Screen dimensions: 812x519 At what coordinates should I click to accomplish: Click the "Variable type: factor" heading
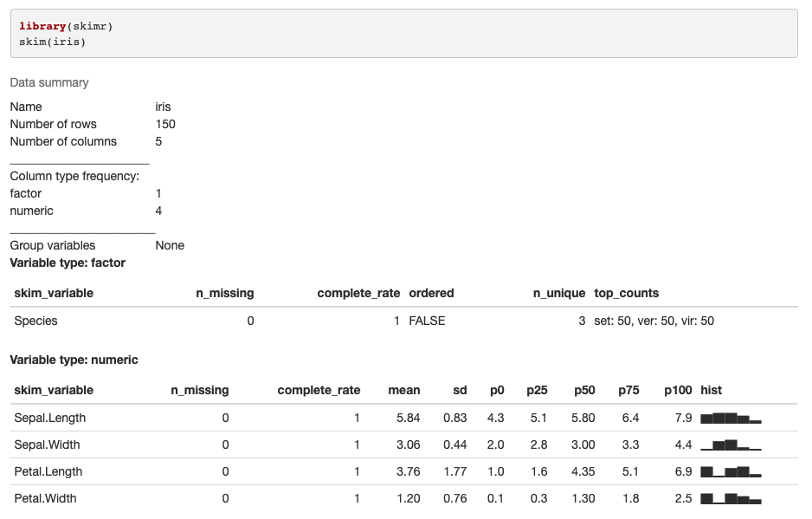point(68,263)
